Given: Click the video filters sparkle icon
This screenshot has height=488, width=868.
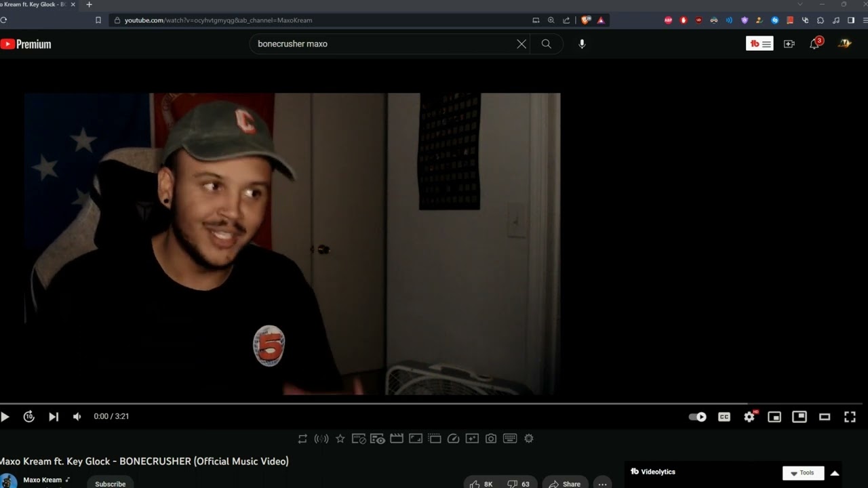Looking at the screenshot, I should tap(472, 439).
